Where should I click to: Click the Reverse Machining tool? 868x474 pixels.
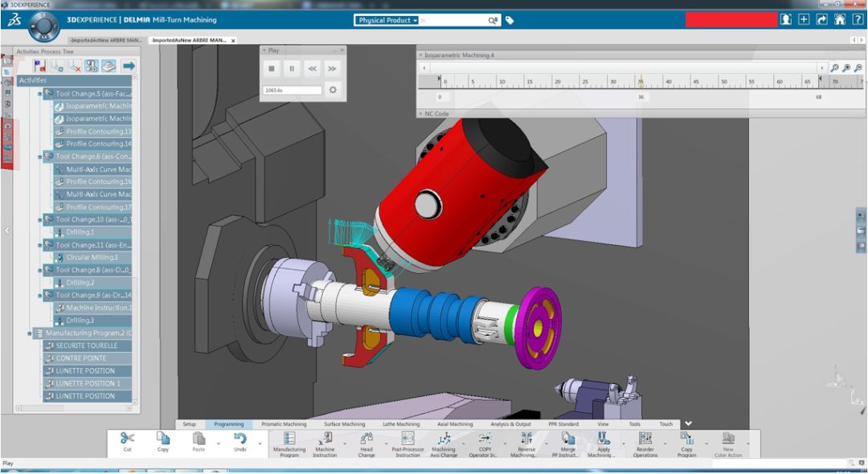coord(526,444)
